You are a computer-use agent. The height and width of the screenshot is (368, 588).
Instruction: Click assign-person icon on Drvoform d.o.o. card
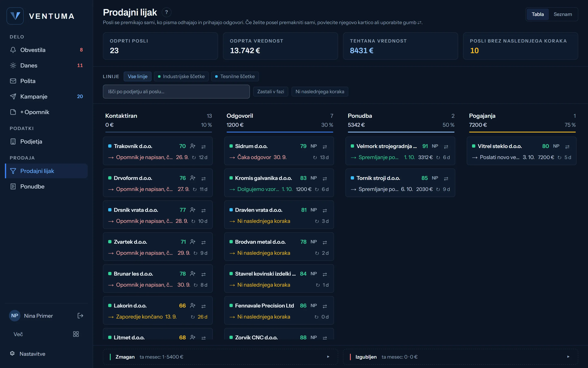tap(193, 178)
